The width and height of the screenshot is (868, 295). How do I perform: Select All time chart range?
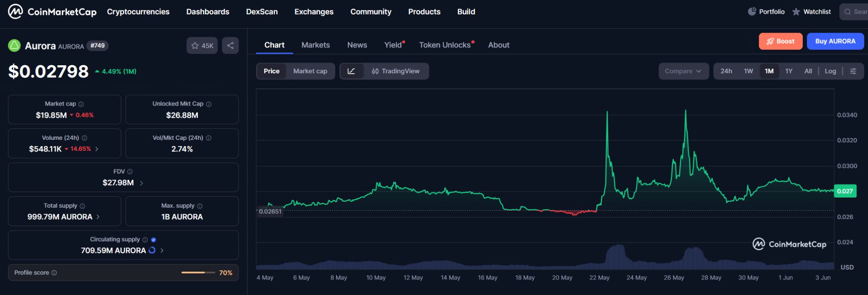[x=808, y=71]
